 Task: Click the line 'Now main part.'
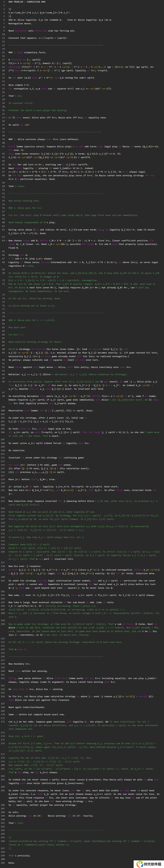tap(18, 327)
